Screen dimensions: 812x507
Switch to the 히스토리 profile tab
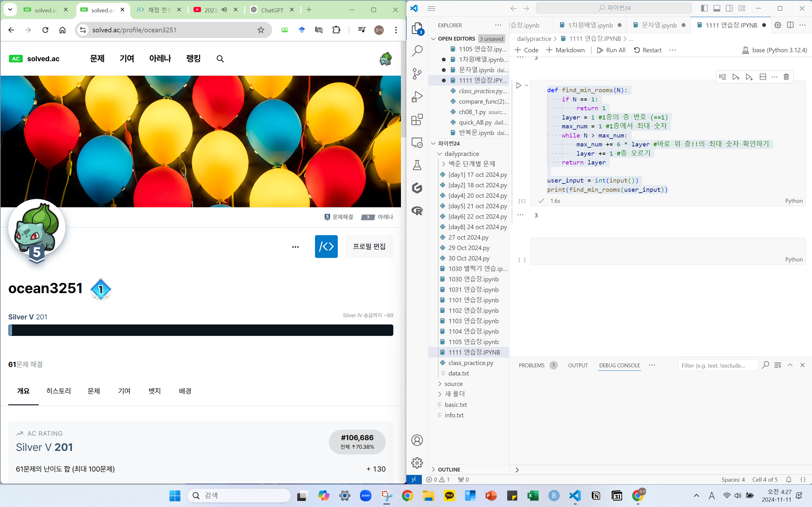tap(58, 391)
